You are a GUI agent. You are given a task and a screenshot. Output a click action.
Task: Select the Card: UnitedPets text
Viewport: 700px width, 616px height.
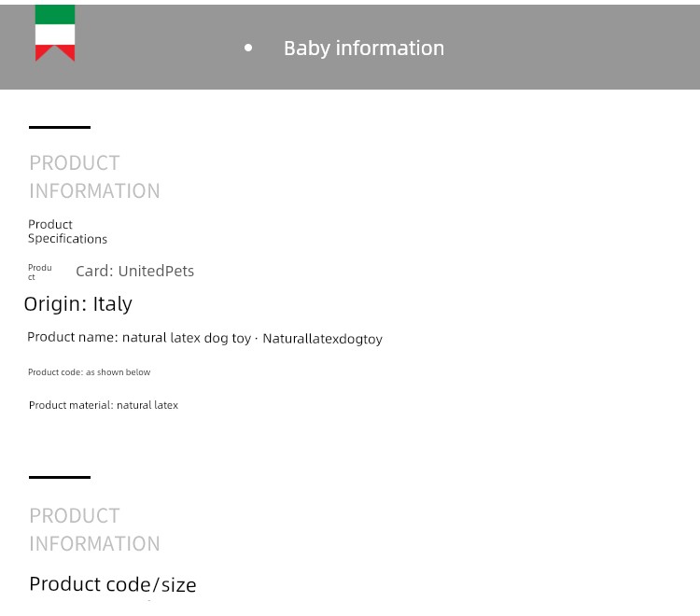pyautogui.click(x=134, y=271)
